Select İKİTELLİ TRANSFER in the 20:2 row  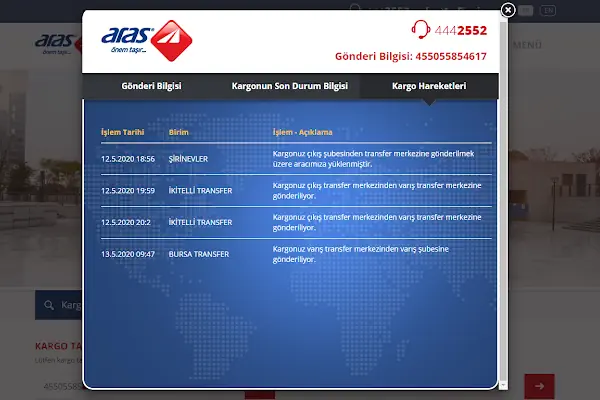[200, 222]
